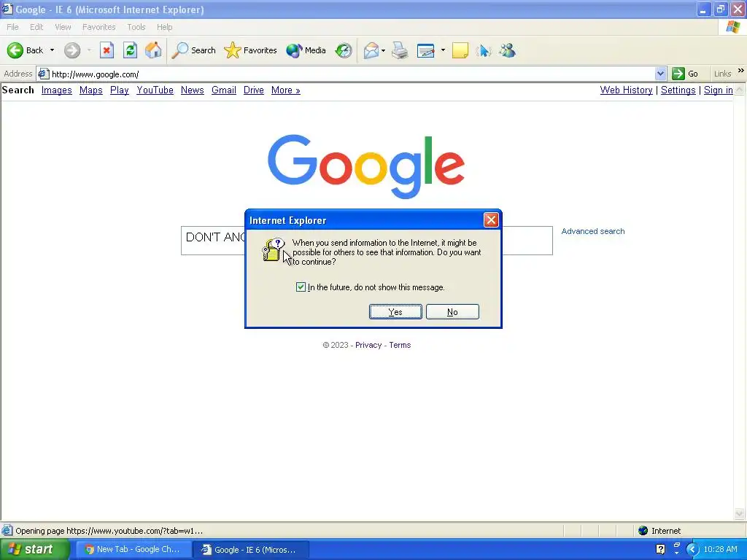The height and width of the screenshot is (560, 747).
Task: Click the page icon in address bar
Action: coord(43,74)
